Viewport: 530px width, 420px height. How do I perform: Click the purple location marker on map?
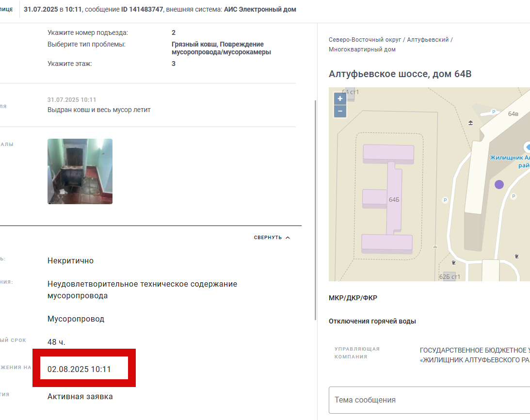tap(499, 184)
